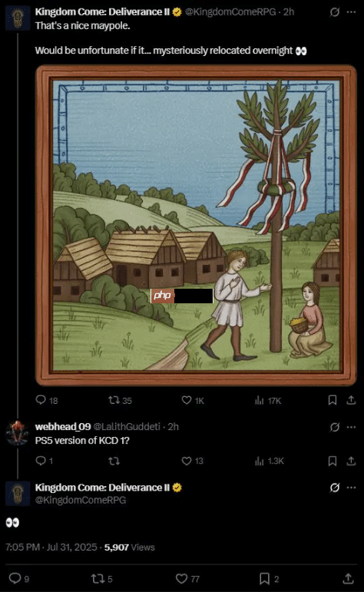The height and width of the screenshot is (592, 364).
Task: Share the maypole tweet
Action: coord(351,400)
